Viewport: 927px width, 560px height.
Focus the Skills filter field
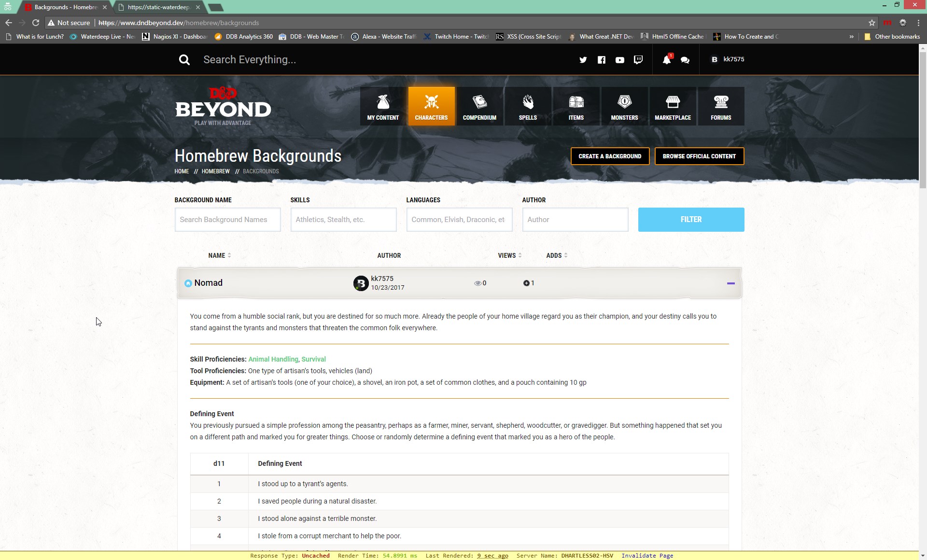coord(343,220)
